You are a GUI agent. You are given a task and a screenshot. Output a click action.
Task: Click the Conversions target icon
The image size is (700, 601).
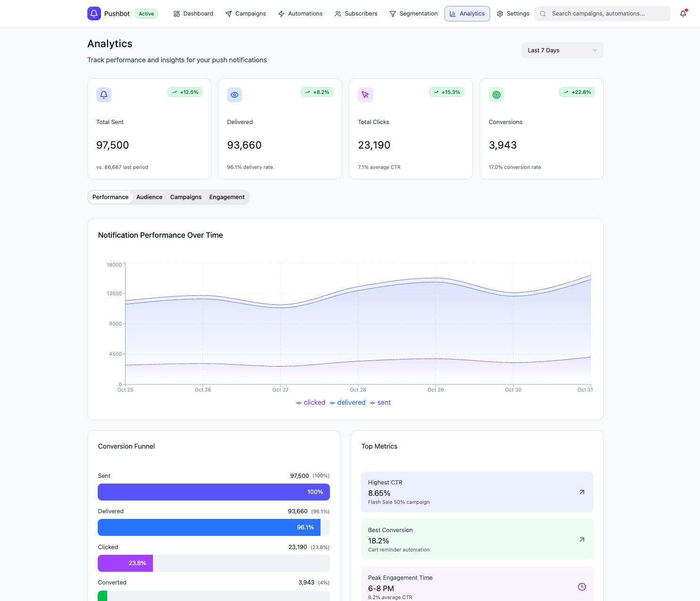[x=496, y=95]
